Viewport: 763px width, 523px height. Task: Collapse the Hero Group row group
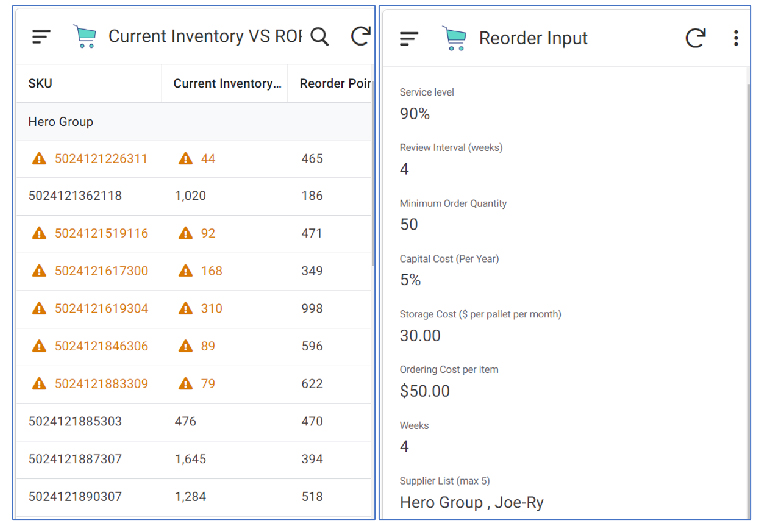pyautogui.click(x=61, y=122)
